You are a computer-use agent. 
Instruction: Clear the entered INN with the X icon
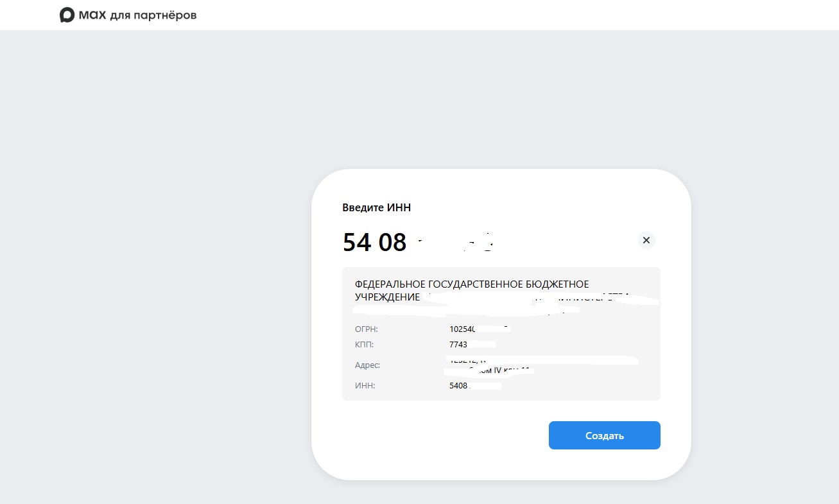(x=646, y=240)
